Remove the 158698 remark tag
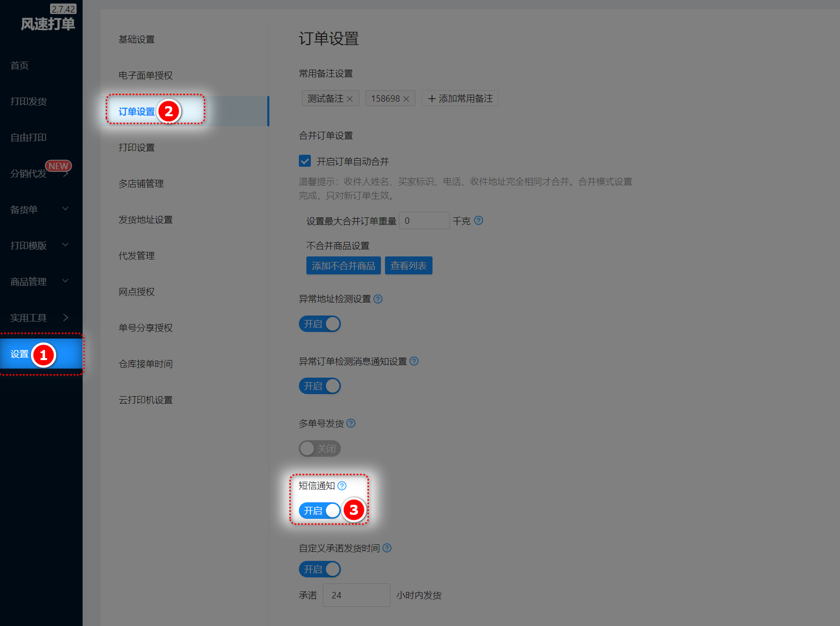The image size is (840, 626). (406, 99)
